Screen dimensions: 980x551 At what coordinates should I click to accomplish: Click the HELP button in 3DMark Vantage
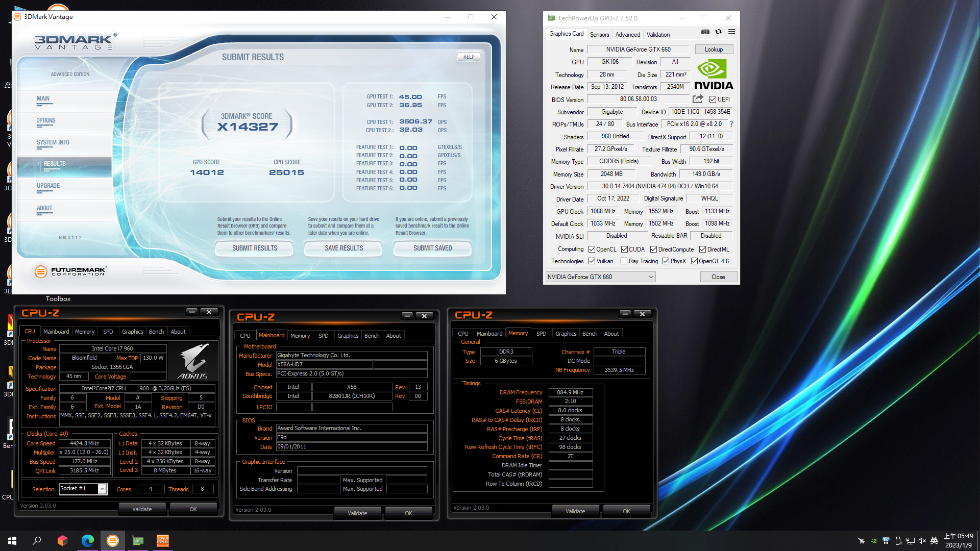[469, 57]
